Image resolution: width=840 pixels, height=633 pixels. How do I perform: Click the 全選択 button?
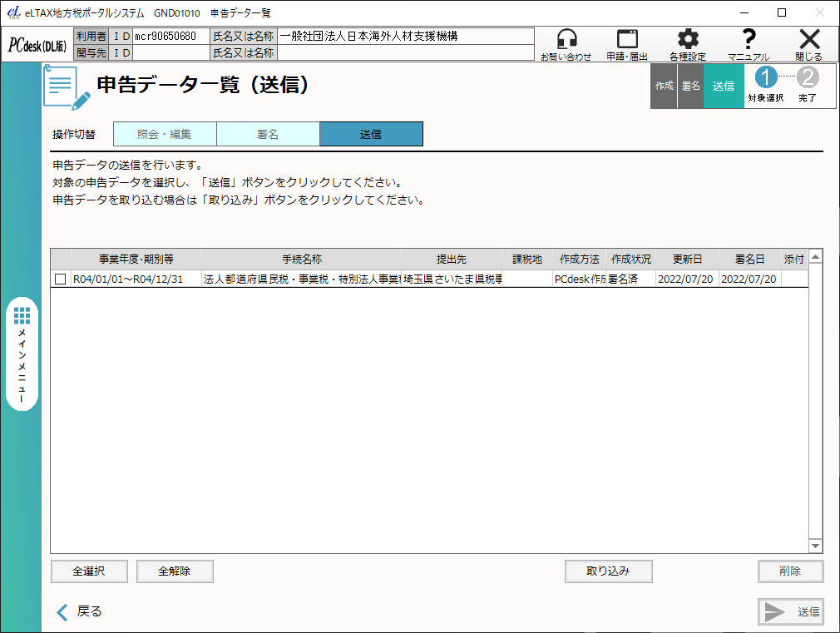[x=89, y=571]
